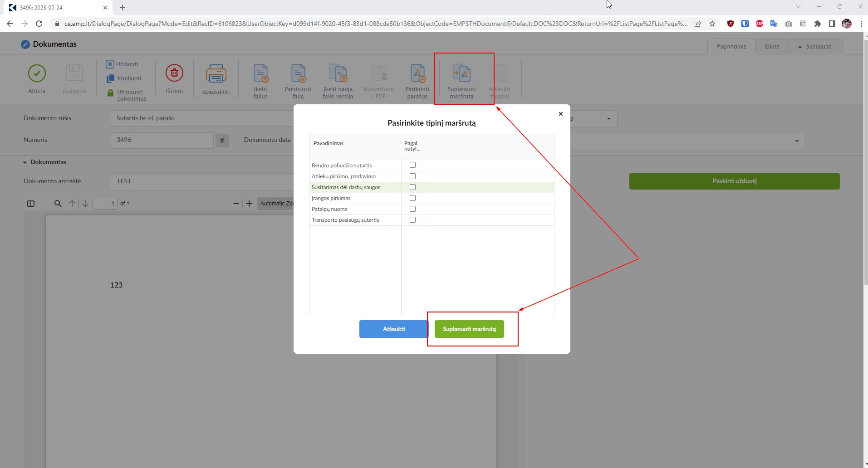Open the Automatic Zoom dropdown
868x468 pixels.
tap(276, 204)
